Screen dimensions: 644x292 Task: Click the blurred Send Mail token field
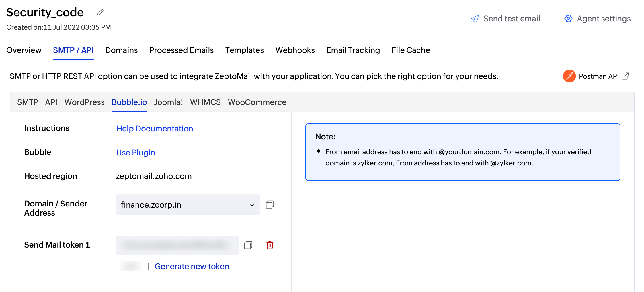tap(177, 245)
